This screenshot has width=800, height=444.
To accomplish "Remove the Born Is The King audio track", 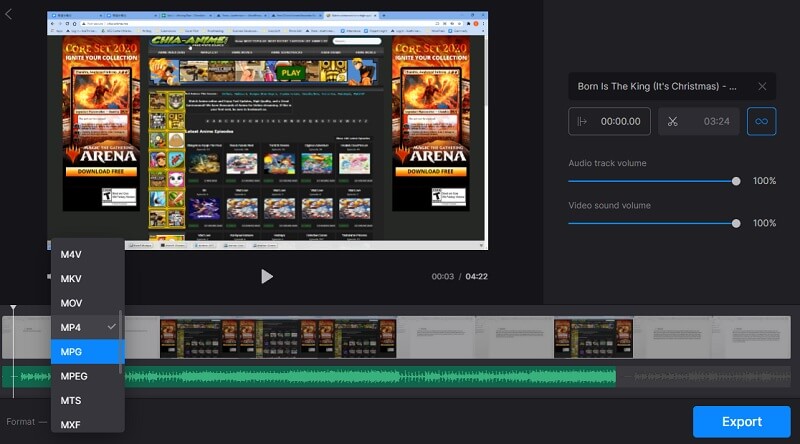I will tap(762, 87).
